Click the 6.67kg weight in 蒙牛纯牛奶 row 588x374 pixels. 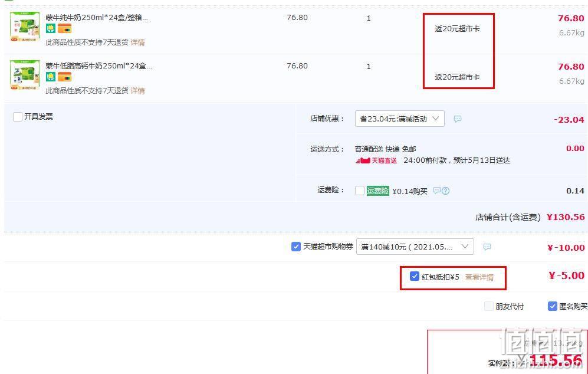coord(571,33)
